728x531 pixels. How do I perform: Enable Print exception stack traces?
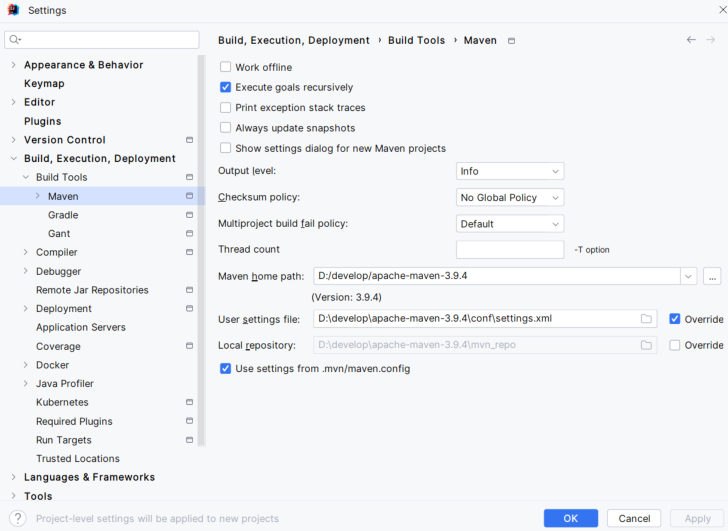coord(225,108)
